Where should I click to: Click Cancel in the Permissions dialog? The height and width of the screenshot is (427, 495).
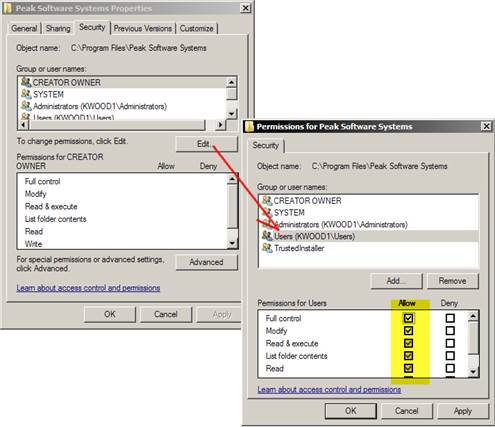(x=407, y=411)
